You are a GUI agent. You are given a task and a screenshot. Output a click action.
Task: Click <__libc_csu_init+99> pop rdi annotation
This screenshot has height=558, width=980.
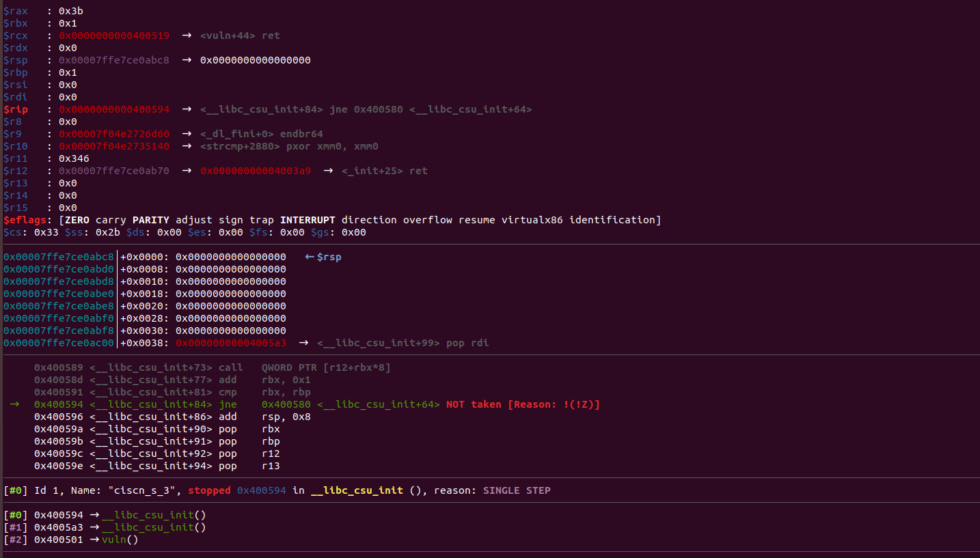coord(403,343)
